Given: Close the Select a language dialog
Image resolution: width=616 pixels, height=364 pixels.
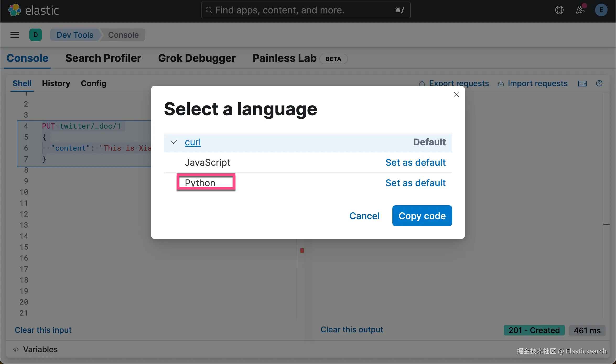Looking at the screenshot, I should (456, 94).
